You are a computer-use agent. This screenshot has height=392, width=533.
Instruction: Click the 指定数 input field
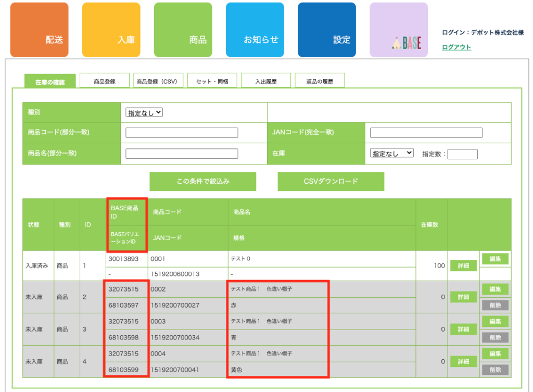click(462, 154)
